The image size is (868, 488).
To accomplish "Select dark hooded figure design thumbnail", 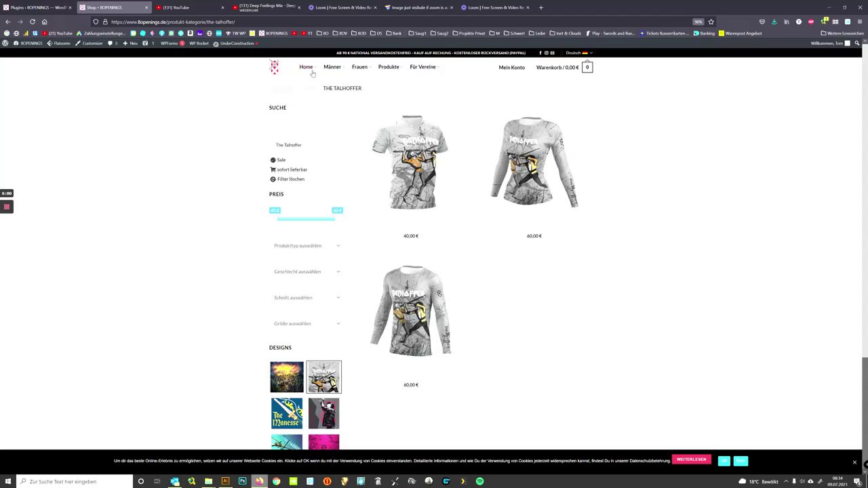I will point(323,413).
